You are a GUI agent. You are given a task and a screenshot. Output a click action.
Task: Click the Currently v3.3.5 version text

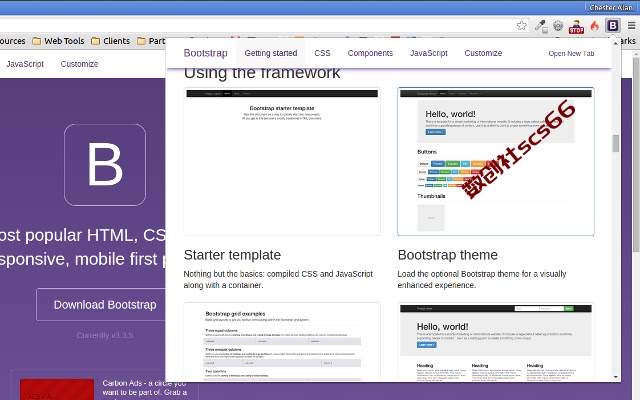[105, 336]
